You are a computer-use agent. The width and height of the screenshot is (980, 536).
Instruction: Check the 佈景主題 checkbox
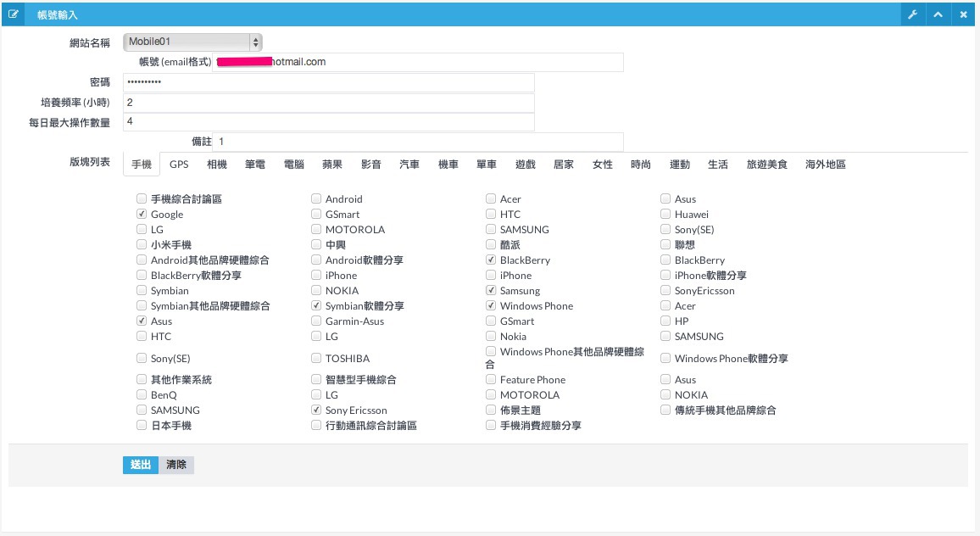click(x=491, y=410)
